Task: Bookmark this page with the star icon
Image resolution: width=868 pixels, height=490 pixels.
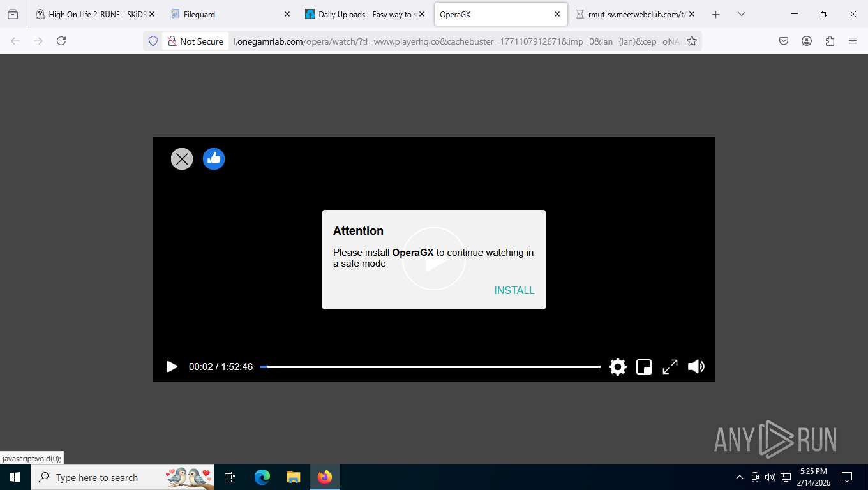Action: pyautogui.click(x=692, y=41)
